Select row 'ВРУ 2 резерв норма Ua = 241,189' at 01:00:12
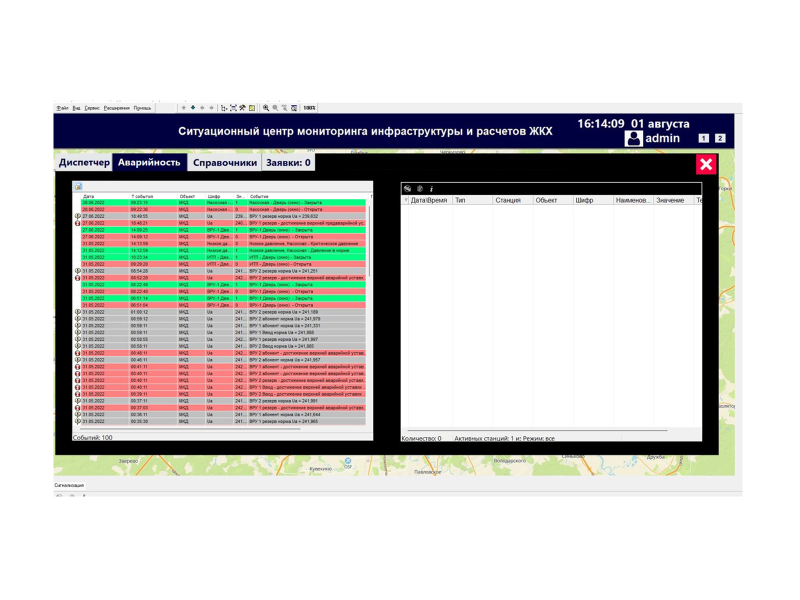The image size is (800, 600). tap(223, 312)
